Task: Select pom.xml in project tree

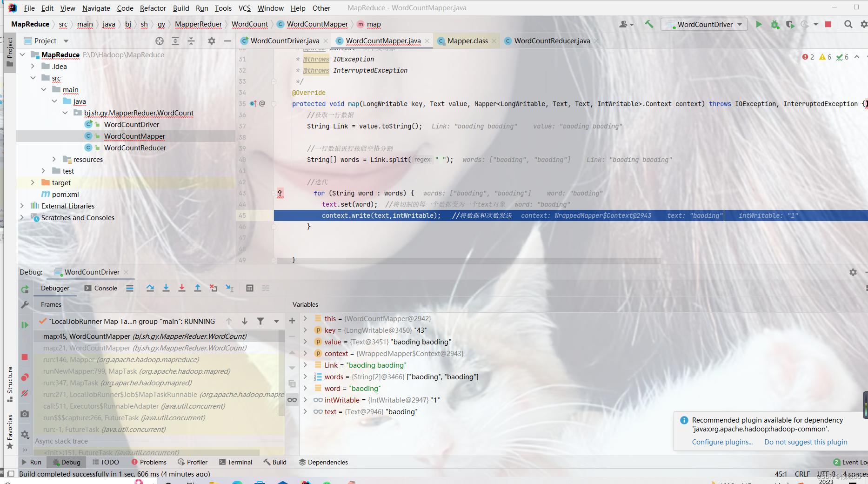Action: coord(65,194)
